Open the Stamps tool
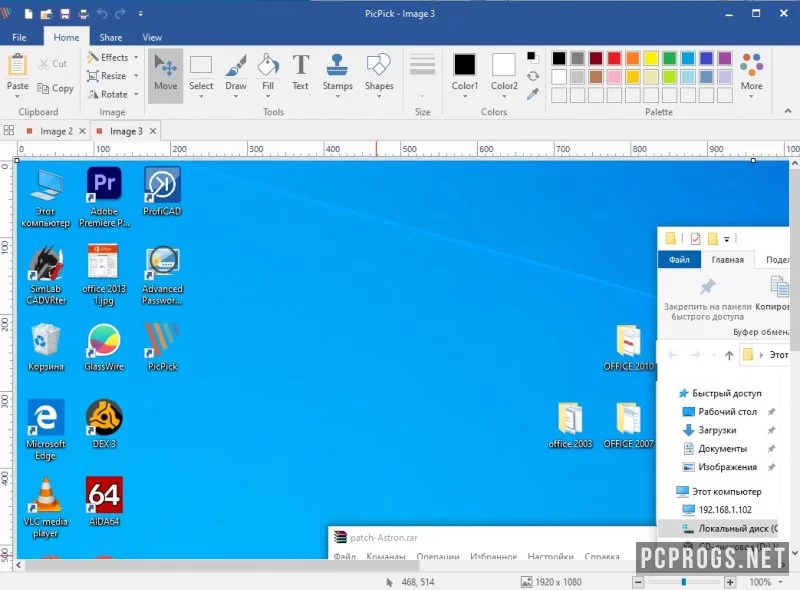This screenshot has width=800, height=590. [x=337, y=76]
